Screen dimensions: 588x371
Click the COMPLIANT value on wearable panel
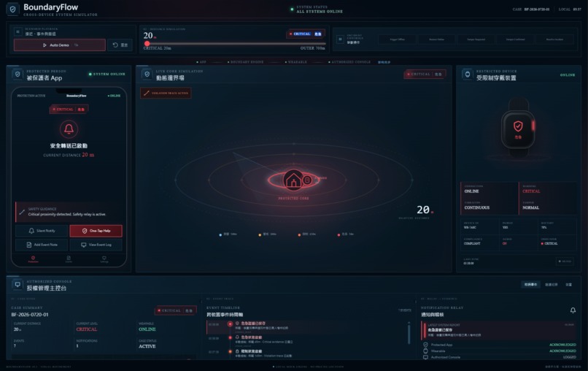(472, 244)
